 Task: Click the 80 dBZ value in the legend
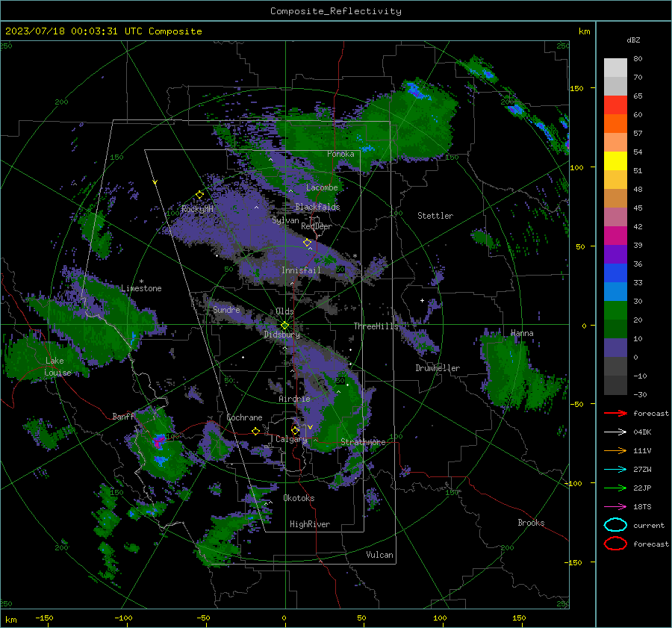[638, 59]
